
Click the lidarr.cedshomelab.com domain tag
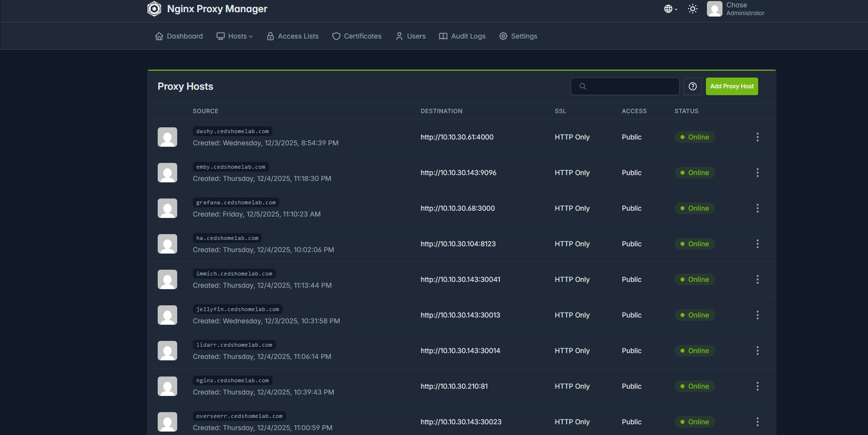point(234,345)
